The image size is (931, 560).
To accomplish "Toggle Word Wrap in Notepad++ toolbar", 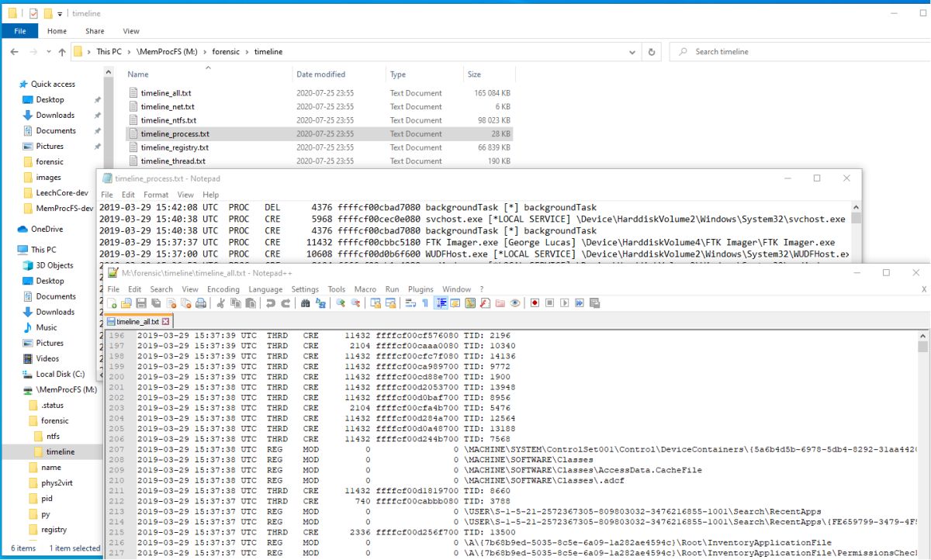I will tap(410, 302).
